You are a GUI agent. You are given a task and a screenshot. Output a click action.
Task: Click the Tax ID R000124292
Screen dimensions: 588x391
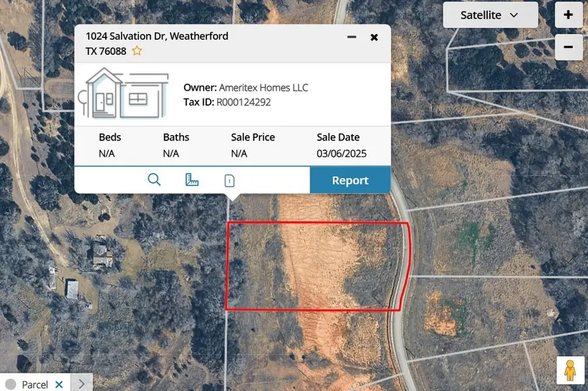coord(244,102)
